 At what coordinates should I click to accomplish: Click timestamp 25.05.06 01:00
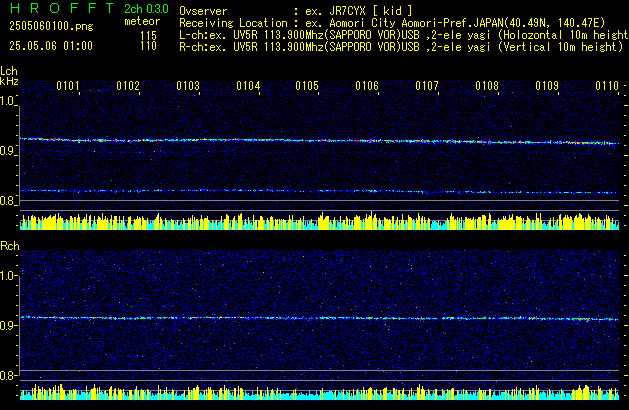pyautogui.click(x=51, y=46)
